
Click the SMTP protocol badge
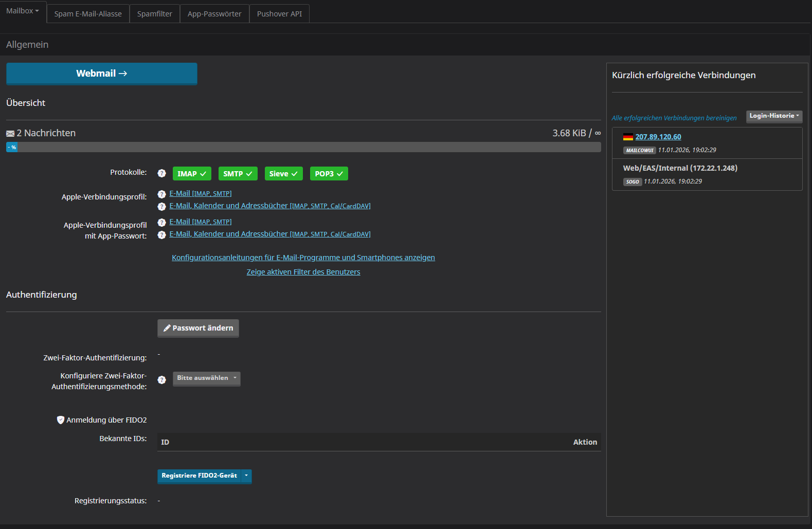238,174
